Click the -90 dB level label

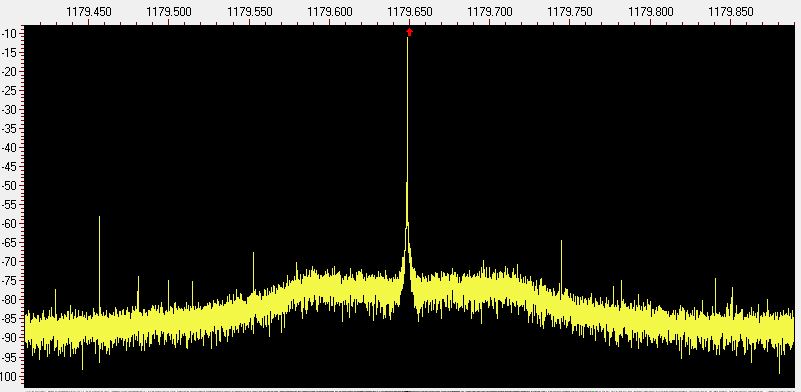[x=10, y=337]
